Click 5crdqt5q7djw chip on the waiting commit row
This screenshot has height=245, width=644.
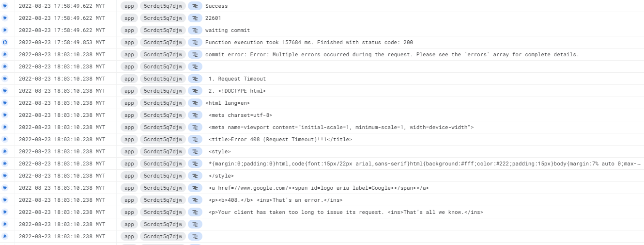tap(163, 30)
